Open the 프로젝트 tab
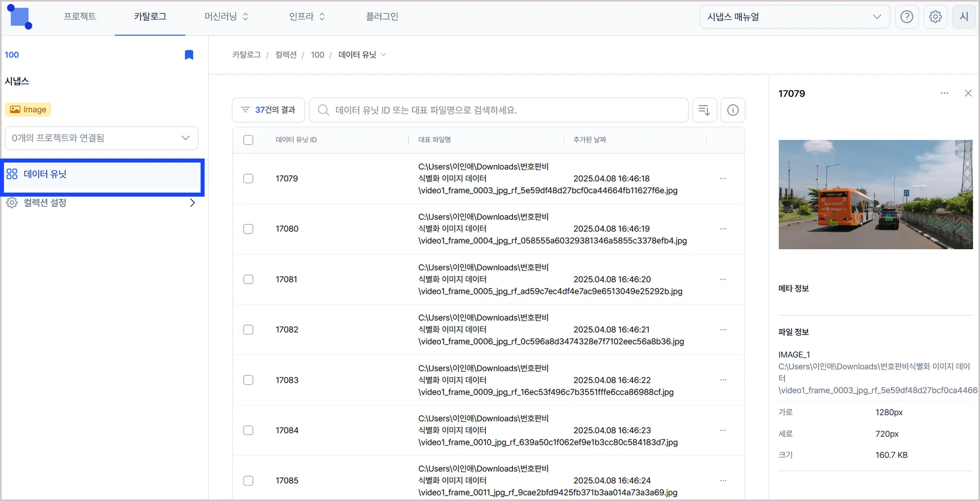This screenshot has height=501, width=980. [x=80, y=17]
